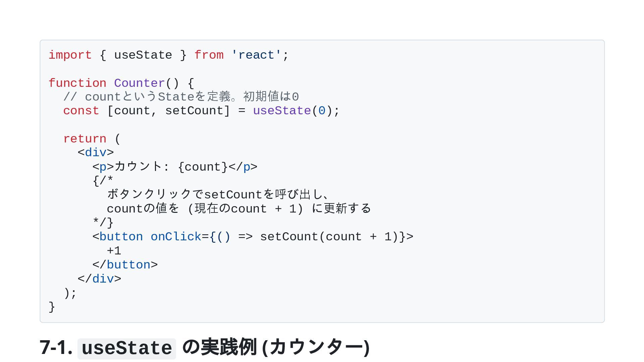Click the red "return" keyword
The height and width of the screenshot is (362, 644).
(x=85, y=139)
